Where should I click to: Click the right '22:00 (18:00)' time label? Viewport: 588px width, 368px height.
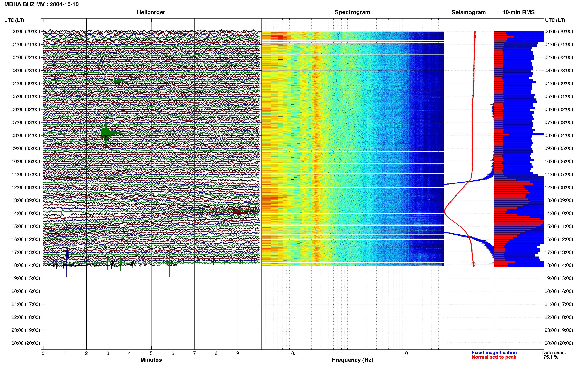[559, 317]
